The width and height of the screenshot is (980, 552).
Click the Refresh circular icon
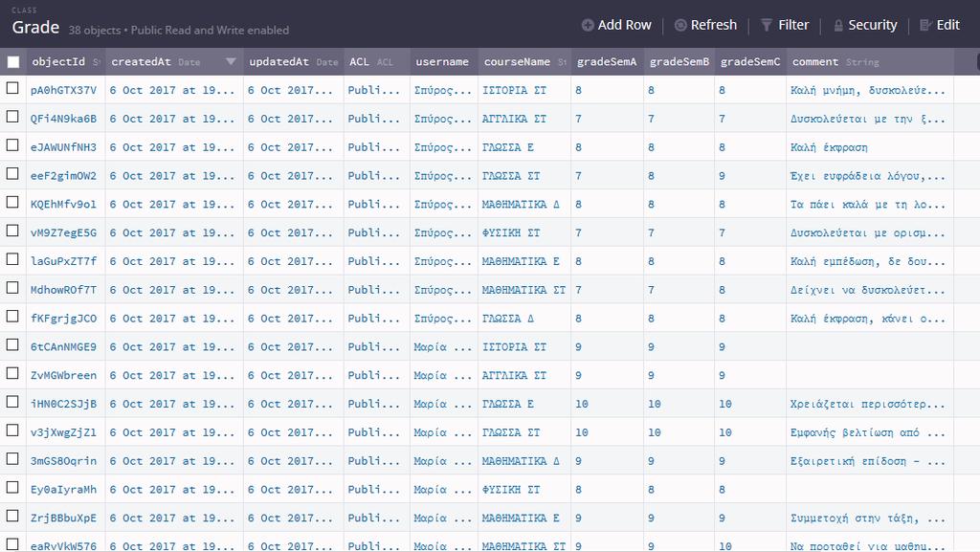point(680,25)
